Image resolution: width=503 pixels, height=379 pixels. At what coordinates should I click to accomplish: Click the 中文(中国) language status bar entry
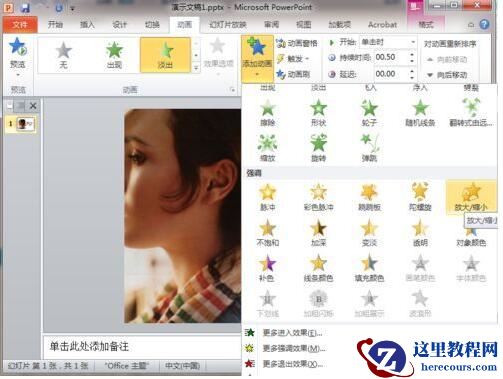tap(183, 366)
